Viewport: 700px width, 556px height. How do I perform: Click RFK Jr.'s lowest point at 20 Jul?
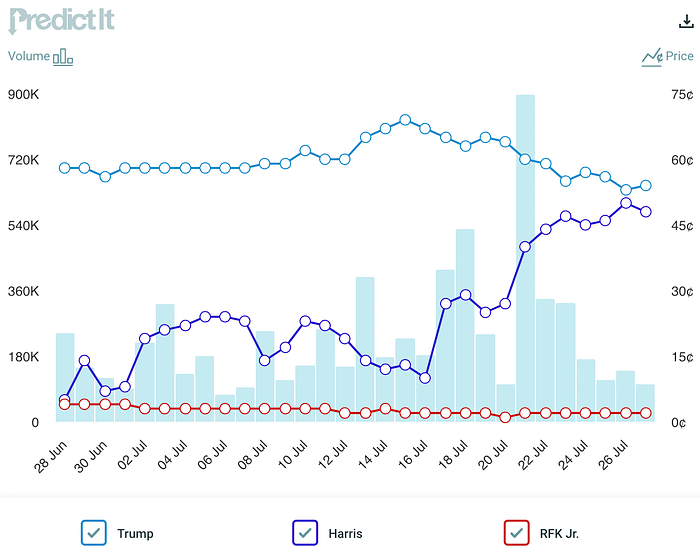[505, 418]
